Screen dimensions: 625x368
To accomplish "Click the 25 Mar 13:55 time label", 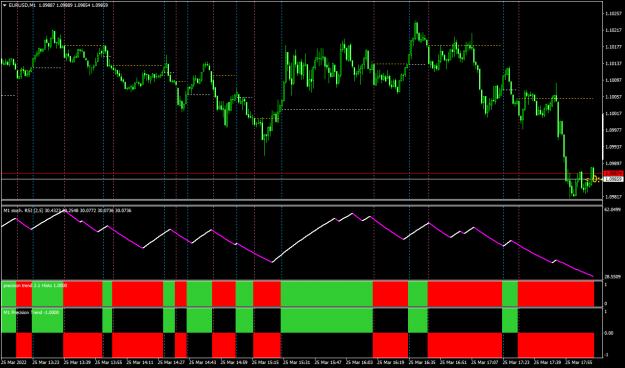I will click(108, 363).
